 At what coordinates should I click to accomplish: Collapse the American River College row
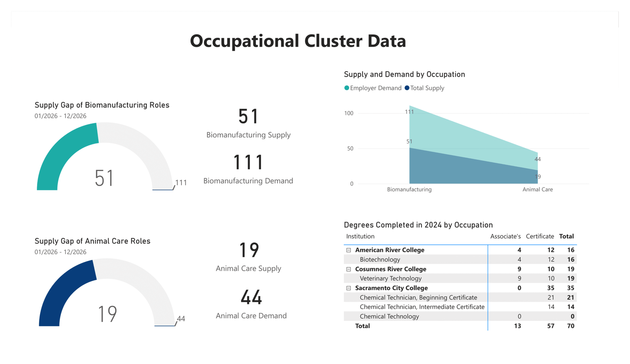(x=348, y=250)
